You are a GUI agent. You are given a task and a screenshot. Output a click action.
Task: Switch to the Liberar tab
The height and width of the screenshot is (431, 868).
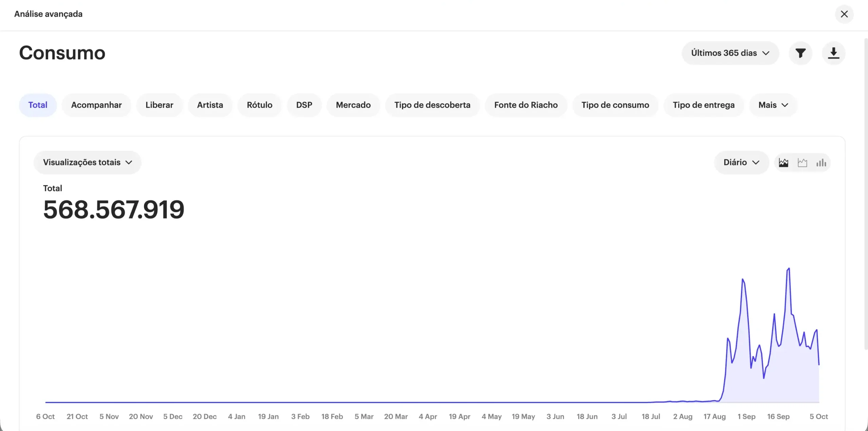click(x=159, y=105)
